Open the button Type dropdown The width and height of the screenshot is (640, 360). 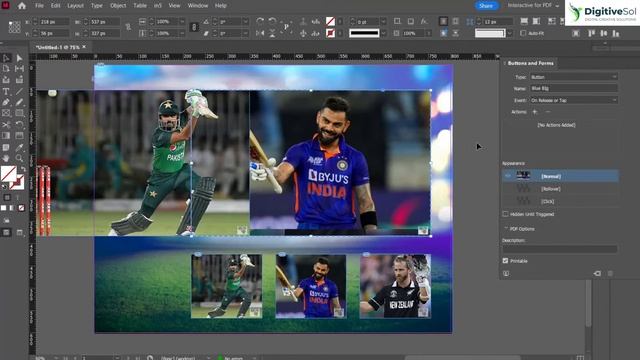click(x=573, y=77)
